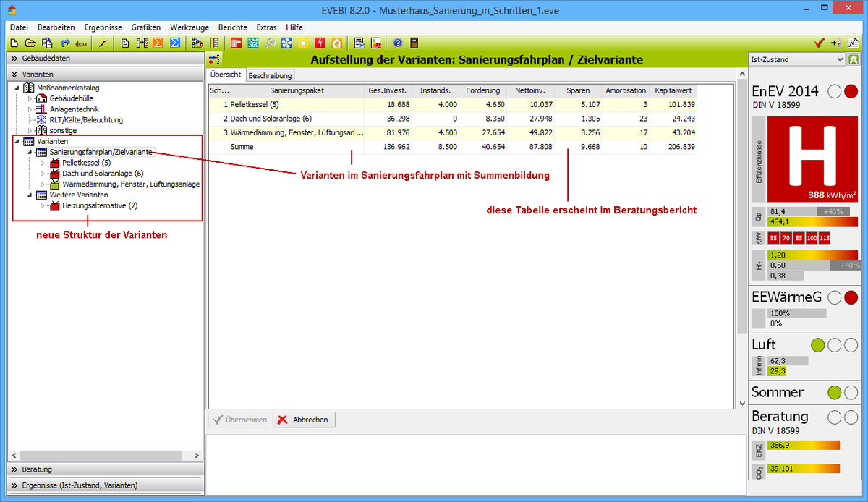Expand the Gebäudehülle tree node
The image size is (868, 502).
[x=30, y=98]
